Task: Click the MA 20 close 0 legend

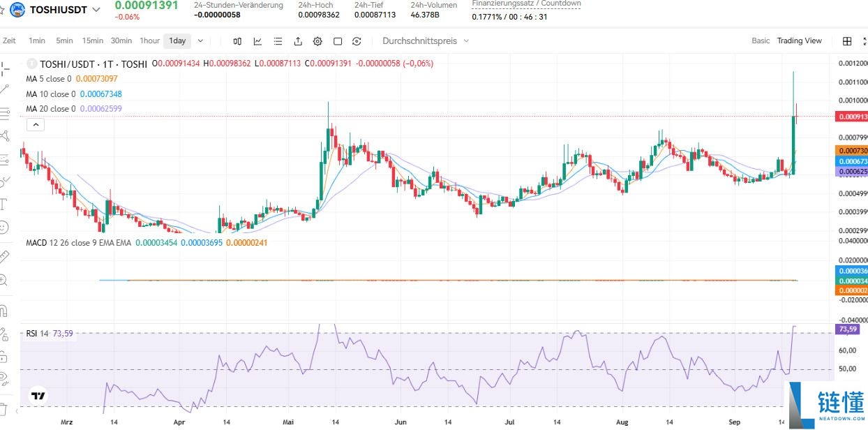Action: pos(74,108)
